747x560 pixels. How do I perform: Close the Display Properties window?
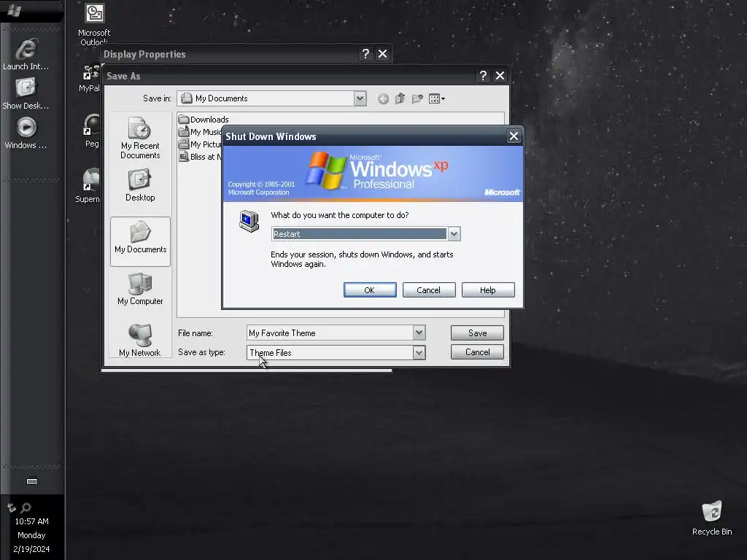point(382,54)
